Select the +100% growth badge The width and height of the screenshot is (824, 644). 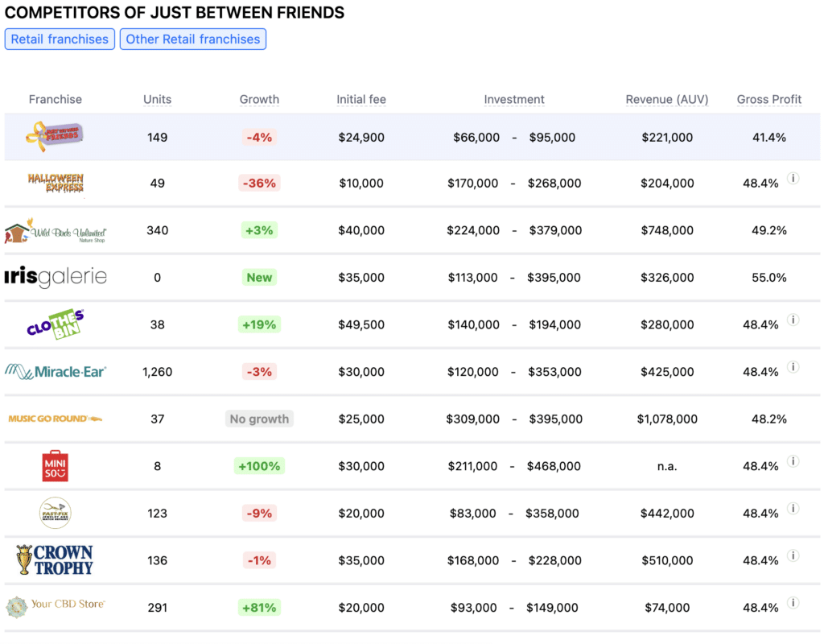coord(259,466)
